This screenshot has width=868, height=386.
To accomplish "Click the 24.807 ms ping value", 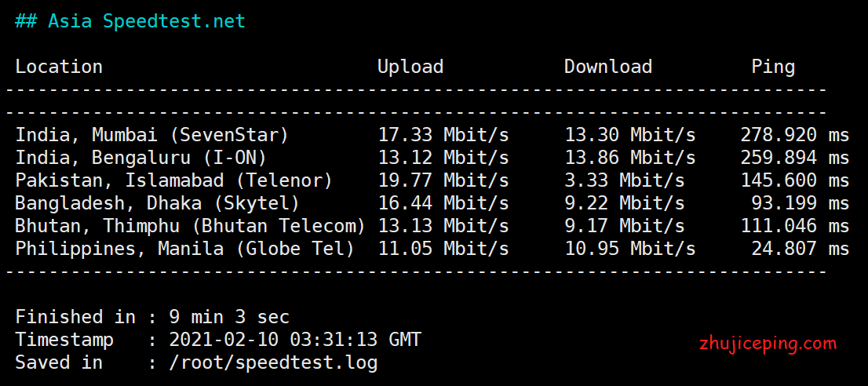I will tap(800, 249).
